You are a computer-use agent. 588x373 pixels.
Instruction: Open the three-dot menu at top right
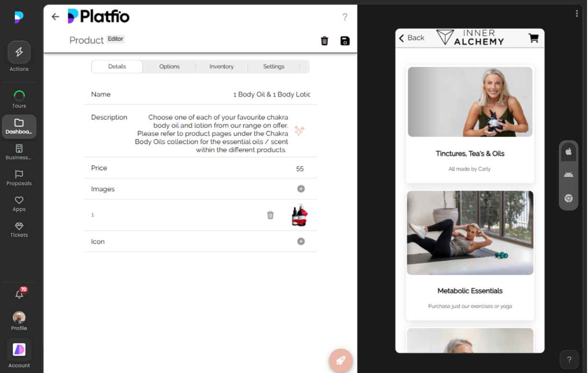[577, 13]
